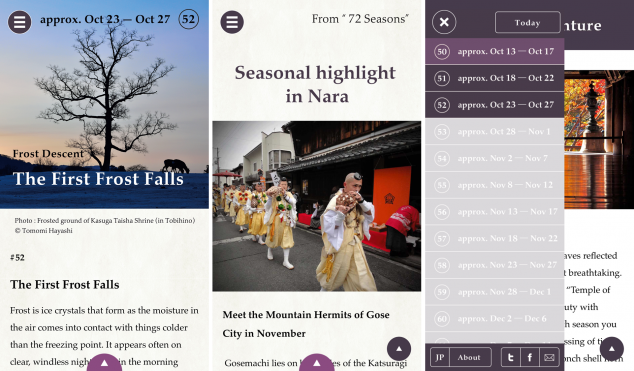Click the circled 52 season number badge
Screen dimensions: 634x371
point(189,19)
